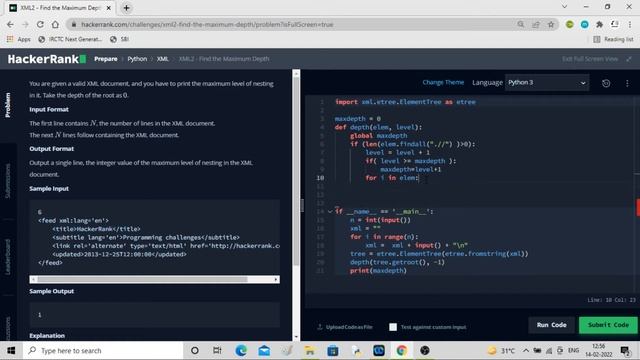Go back in browser history
The image size is (640, 360).
click(10, 24)
